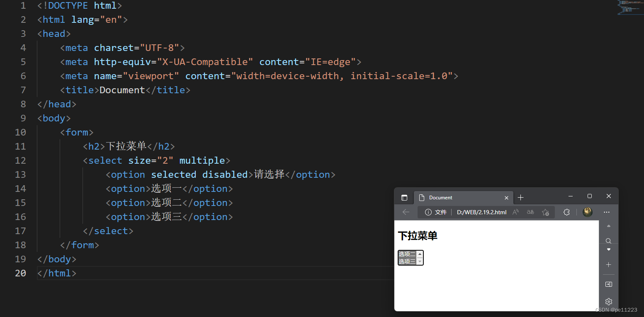Open the Edge tab actions menu icon

pos(404,198)
